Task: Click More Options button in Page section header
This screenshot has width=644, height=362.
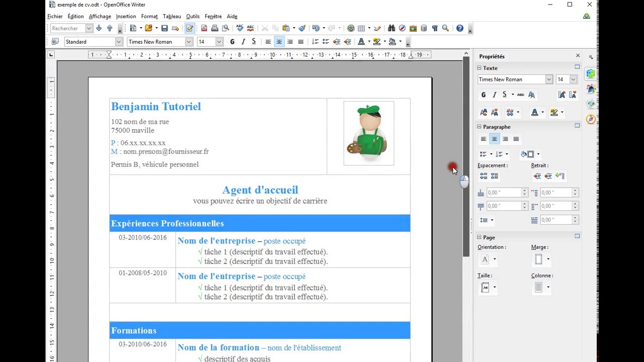Action: point(577,236)
